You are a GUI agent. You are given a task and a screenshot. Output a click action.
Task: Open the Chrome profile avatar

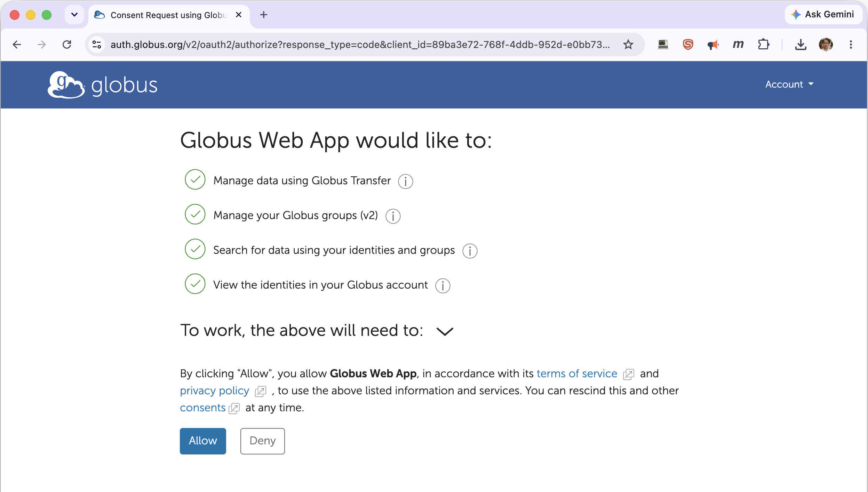click(x=826, y=45)
